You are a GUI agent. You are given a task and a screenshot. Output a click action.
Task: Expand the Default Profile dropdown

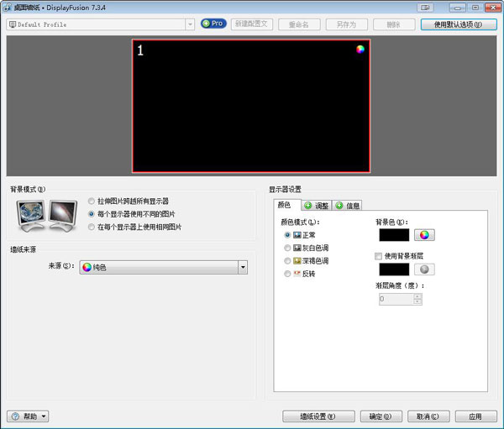191,24
